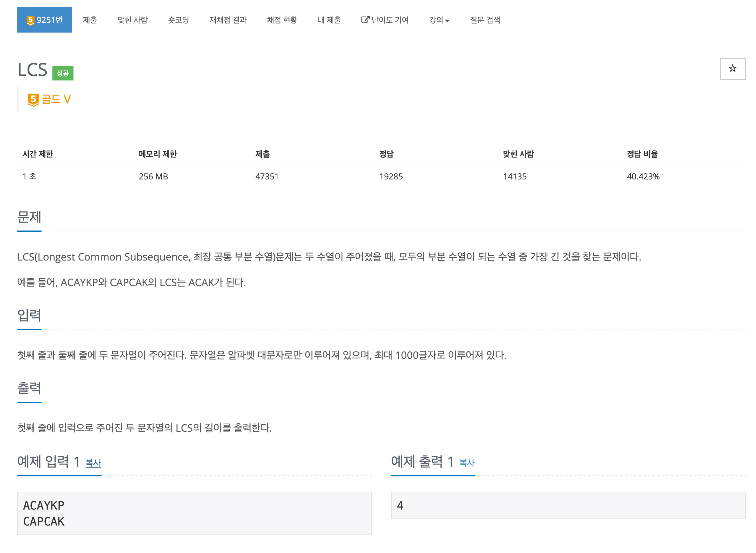Screen dimensions: 756x553
Task: Open 채점 현황 tab
Action: point(282,20)
